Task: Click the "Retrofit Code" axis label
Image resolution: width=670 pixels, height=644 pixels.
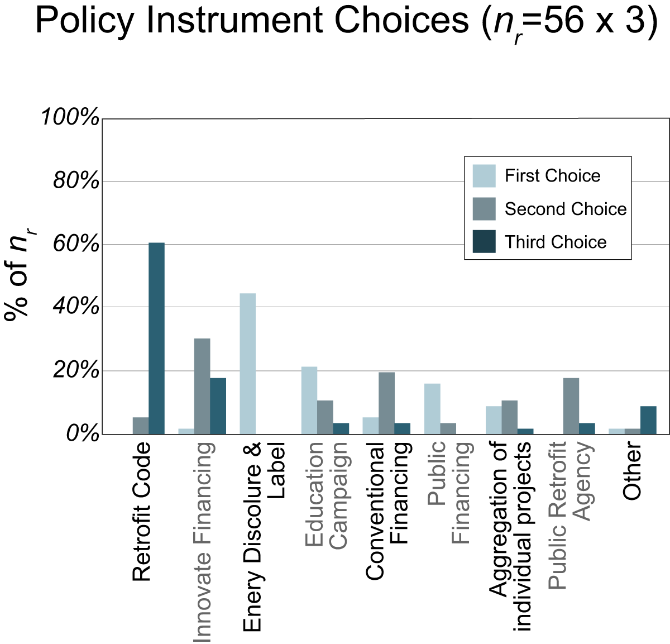Action: [142, 511]
